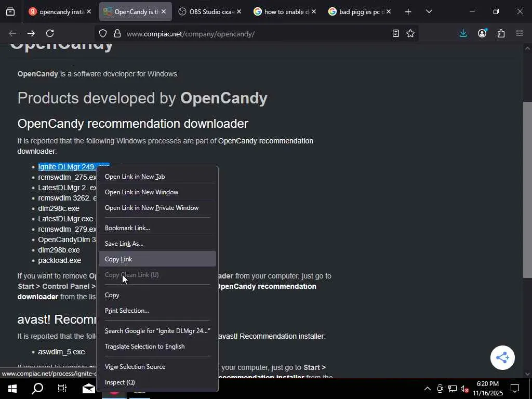Open tracking protection shield icon
532x399 pixels.
pyautogui.click(x=103, y=33)
